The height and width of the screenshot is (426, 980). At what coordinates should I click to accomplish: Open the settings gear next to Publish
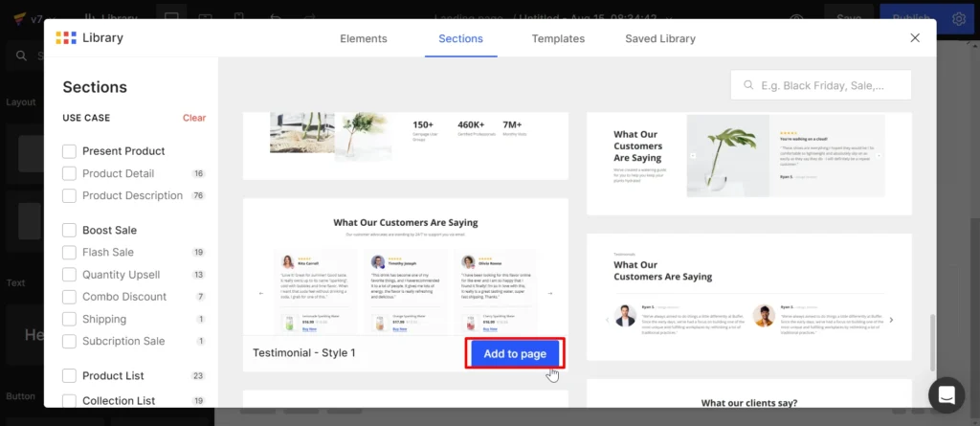(x=959, y=18)
